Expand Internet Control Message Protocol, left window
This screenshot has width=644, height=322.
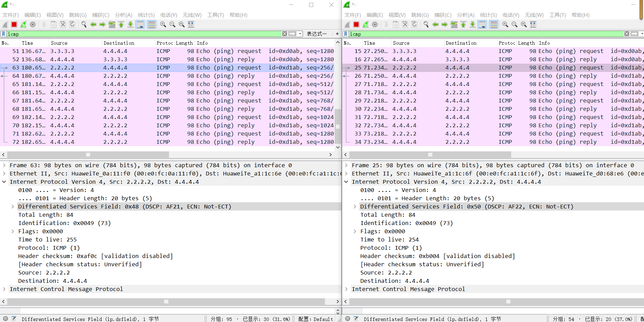[x=4, y=289]
